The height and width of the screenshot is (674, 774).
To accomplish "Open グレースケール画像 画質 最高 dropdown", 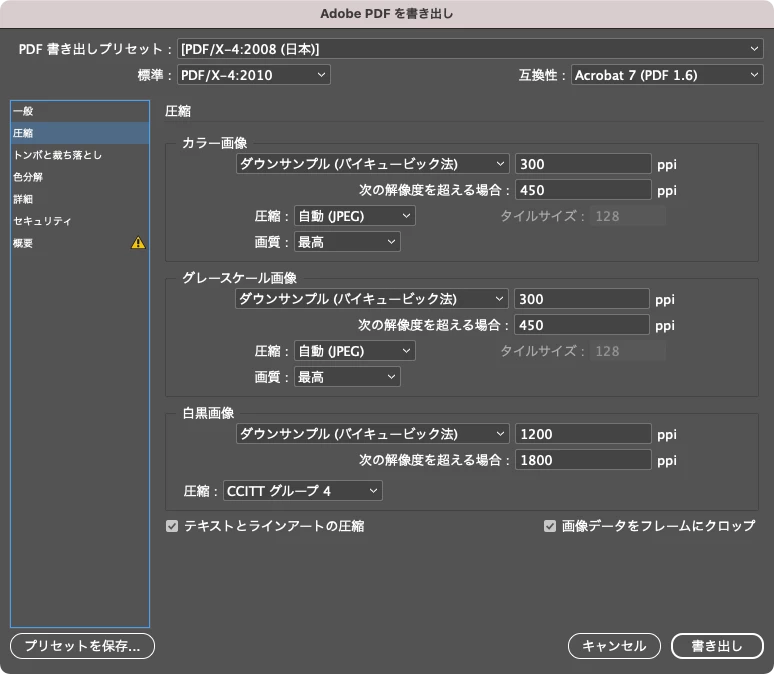I will [347, 377].
